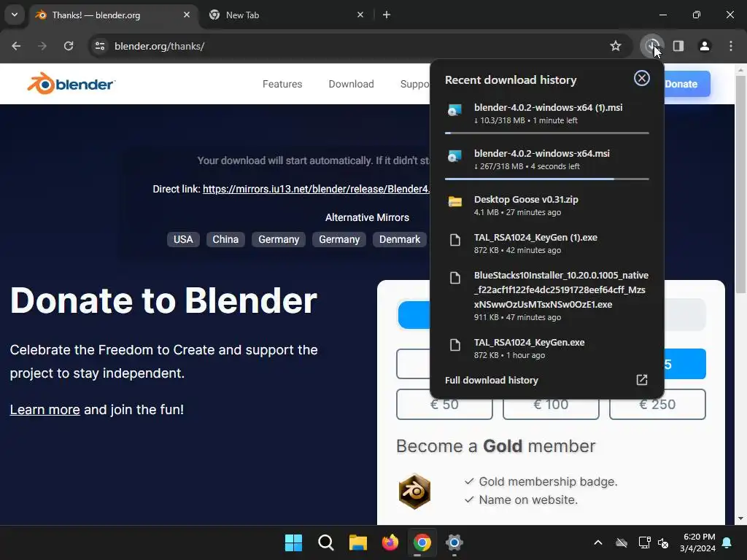Open the BlueStacks10Installer download entry

[x=547, y=296]
